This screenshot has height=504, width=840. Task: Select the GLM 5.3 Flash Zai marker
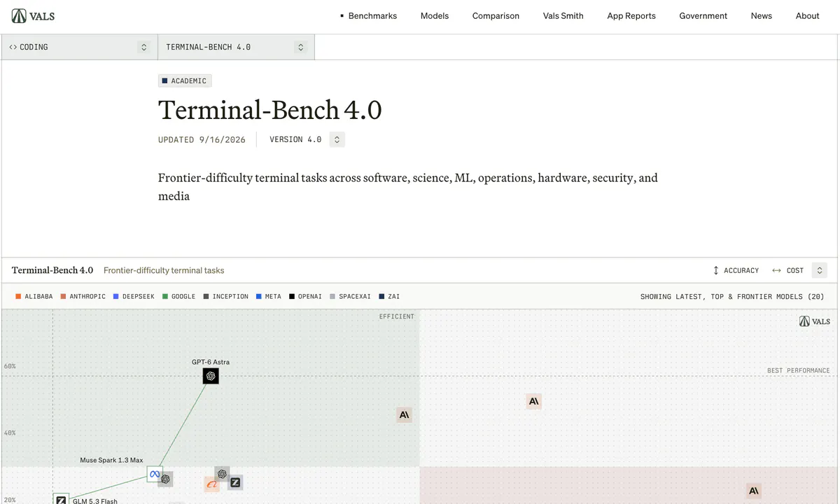point(61,500)
